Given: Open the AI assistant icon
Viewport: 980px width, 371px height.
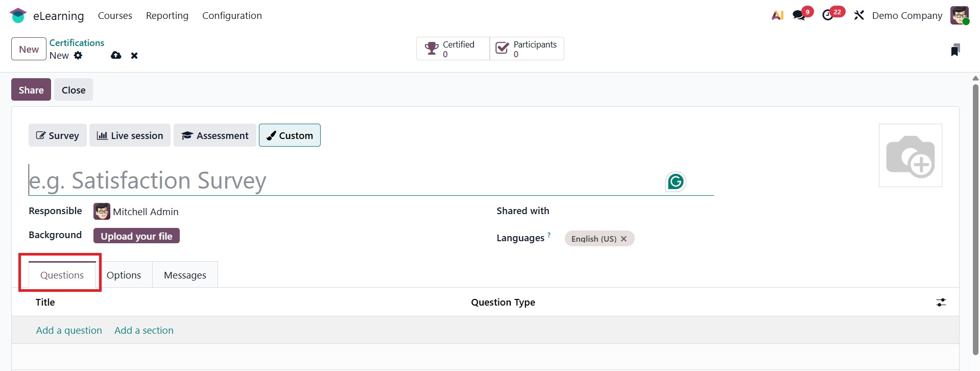Looking at the screenshot, I should coord(777,15).
